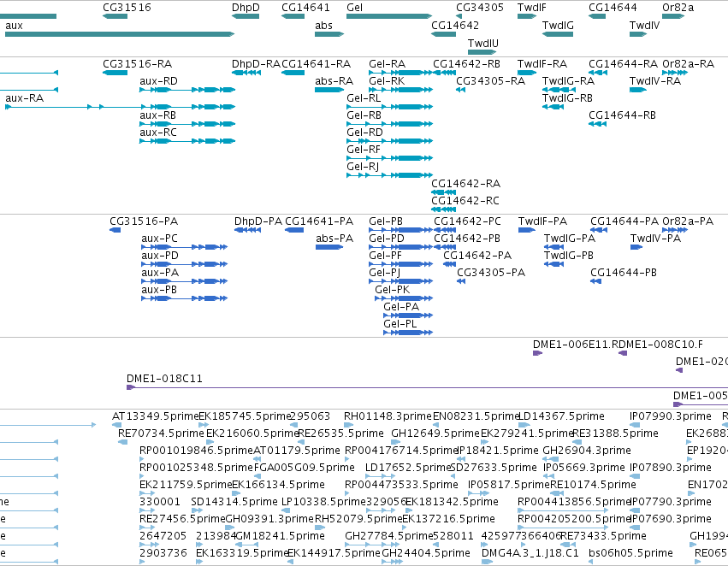Image resolution: width=728 pixels, height=566 pixels.
Task: Select the aux-PD protein feature
Action: click(184, 264)
